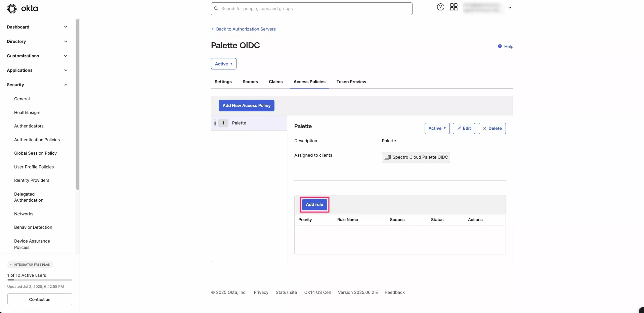Click the pencil Edit policy button
The height and width of the screenshot is (313, 644).
[464, 128]
